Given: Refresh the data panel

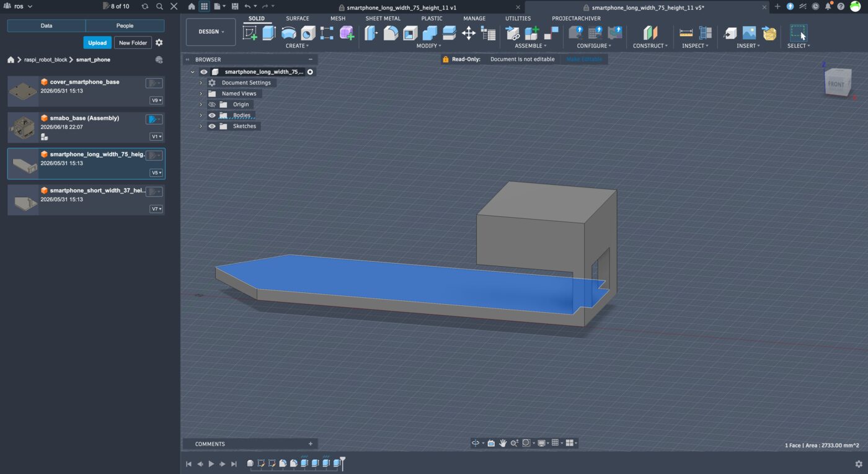Looking at the screenshot, I should click(x=145, y=6).
